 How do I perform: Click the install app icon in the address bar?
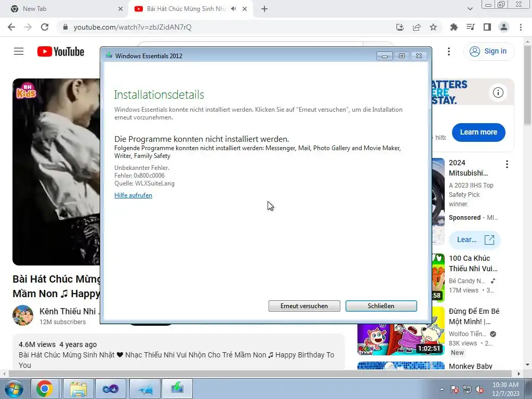point(400,27)
